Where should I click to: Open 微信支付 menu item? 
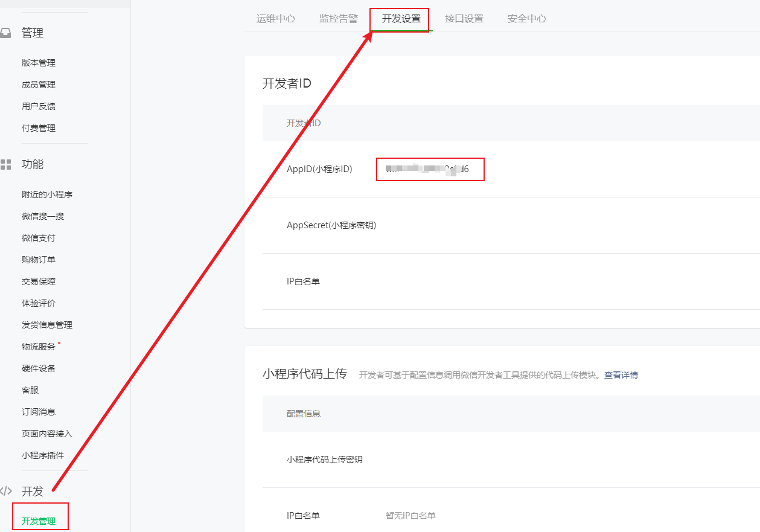(39, 238)
